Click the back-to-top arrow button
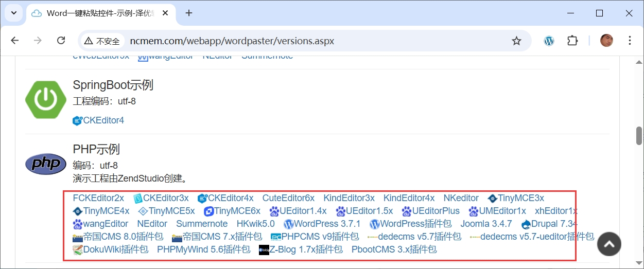 [609, 244]
